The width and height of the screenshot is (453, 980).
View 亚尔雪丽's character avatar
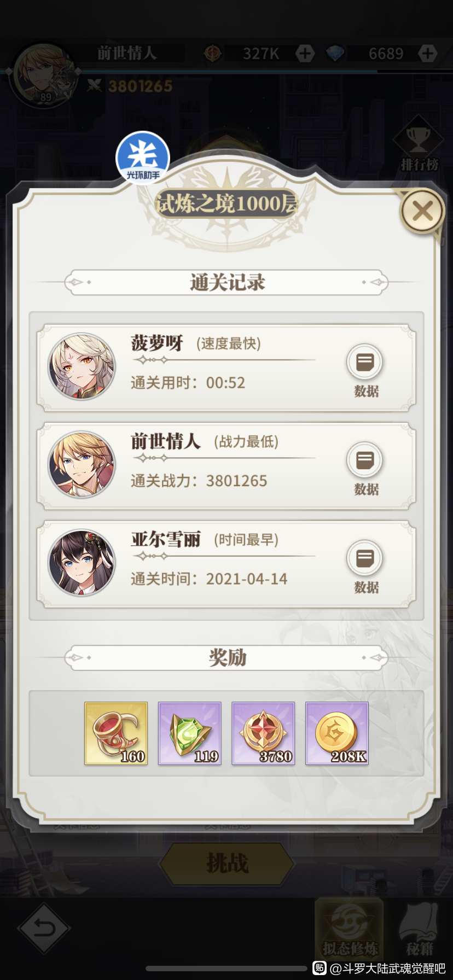pos(82,563)
